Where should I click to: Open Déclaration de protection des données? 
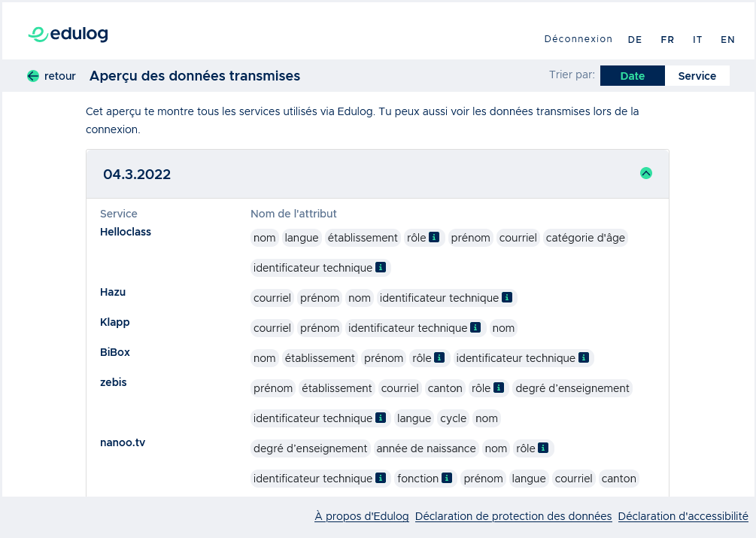[x=514, y=516]
